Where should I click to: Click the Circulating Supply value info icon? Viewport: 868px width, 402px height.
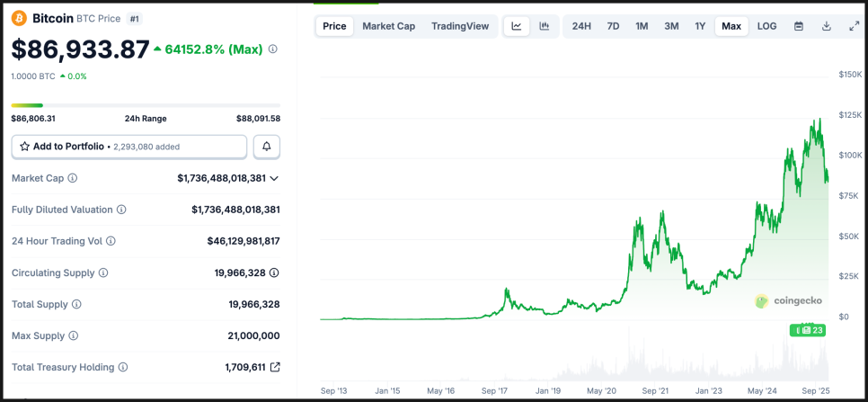[x=274, y=272]
